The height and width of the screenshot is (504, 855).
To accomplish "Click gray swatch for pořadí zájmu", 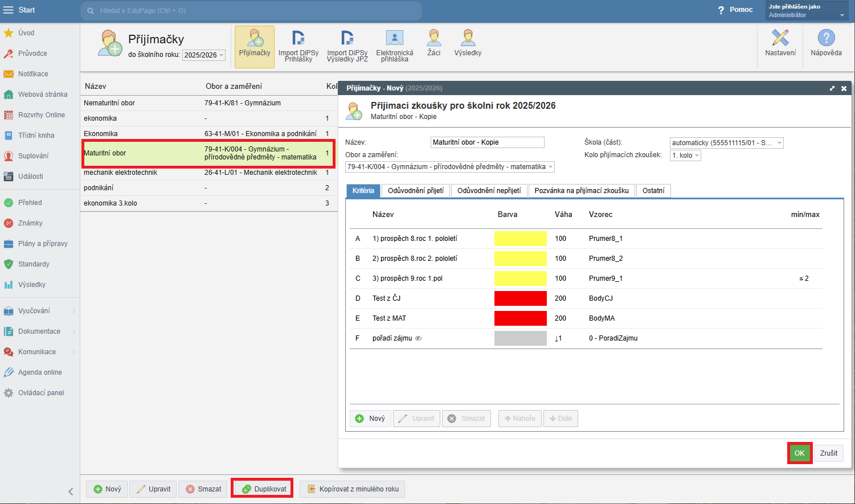I will point(521,338).
